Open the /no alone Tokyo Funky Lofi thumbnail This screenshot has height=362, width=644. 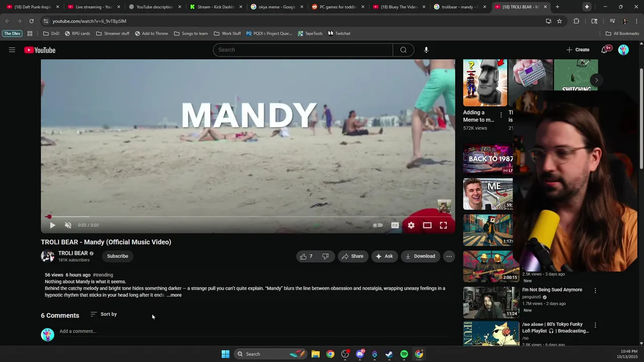tap(491, 334)
